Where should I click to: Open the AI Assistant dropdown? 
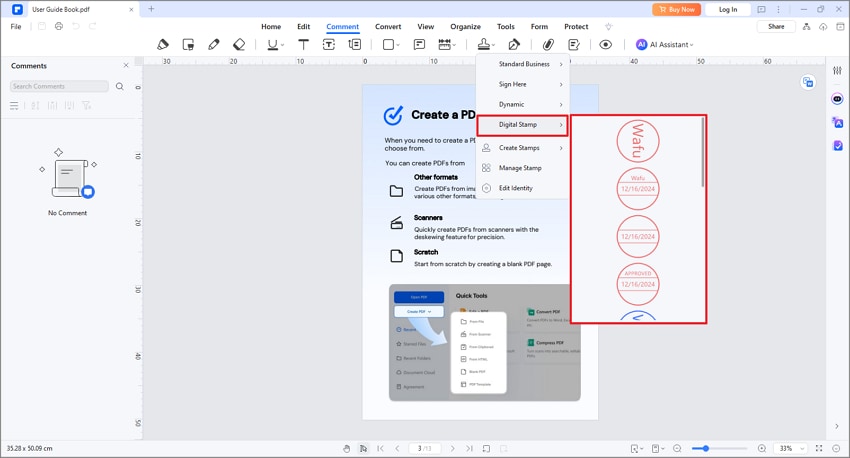click(665, 44)
